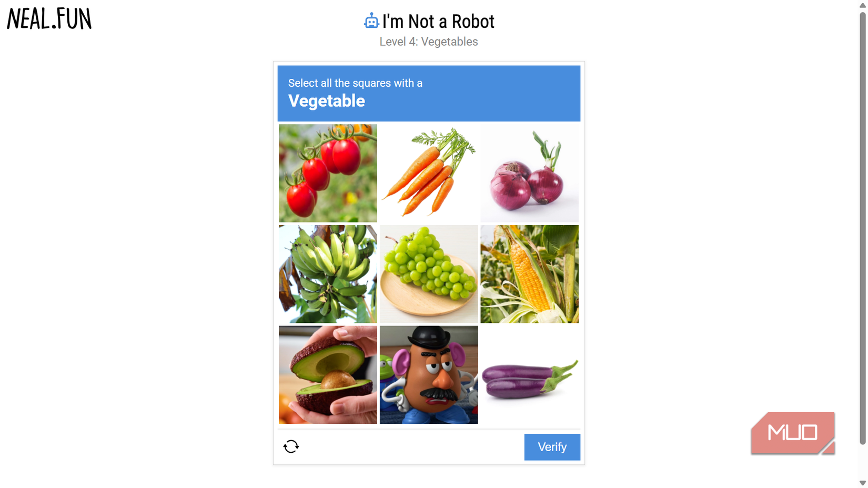868x488 pixels.
Task: Click the blue robot icon
Action: point(371,21)
